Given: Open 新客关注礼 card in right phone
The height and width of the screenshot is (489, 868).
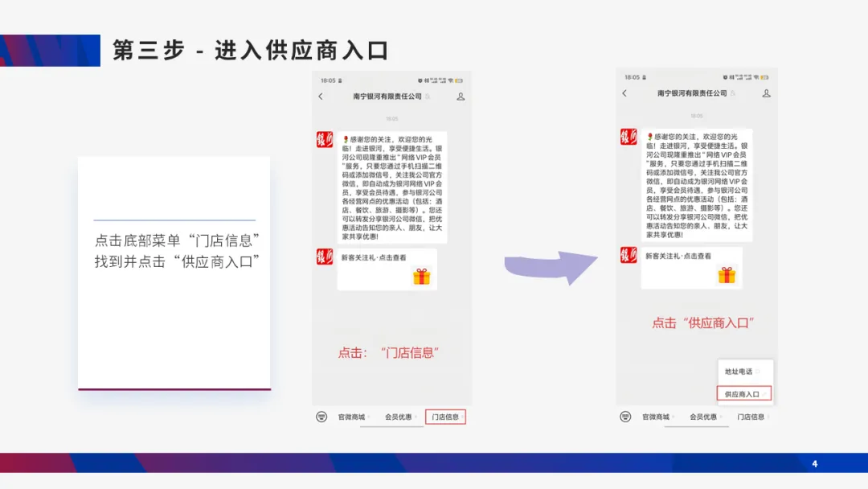Looking at the screenshot, I should [691, 268].
